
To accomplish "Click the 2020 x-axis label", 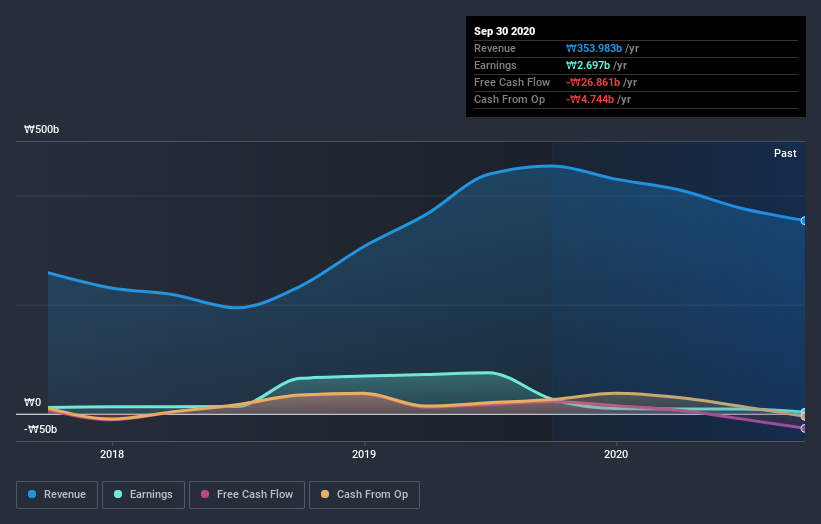I will click(x=616, y=454).
